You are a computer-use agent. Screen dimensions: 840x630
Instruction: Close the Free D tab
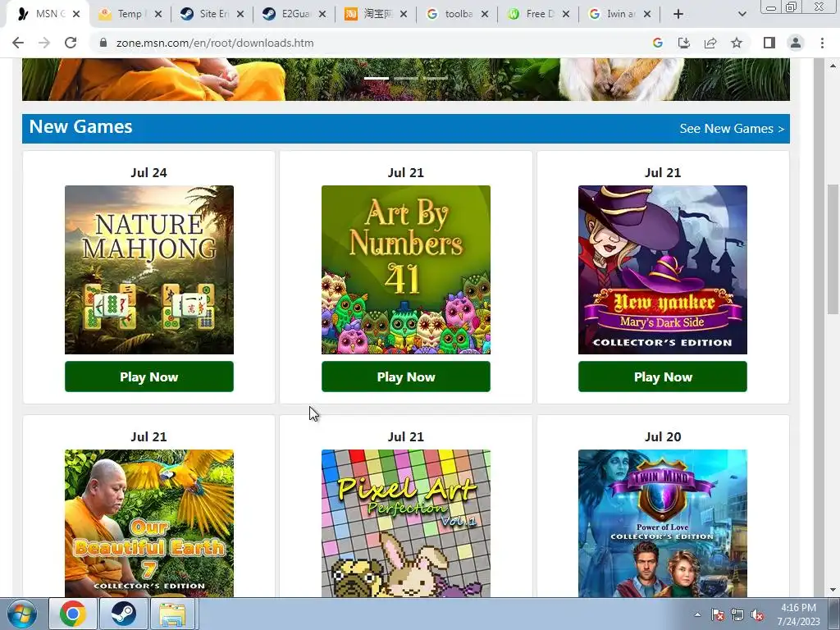[x=566, y=14]
